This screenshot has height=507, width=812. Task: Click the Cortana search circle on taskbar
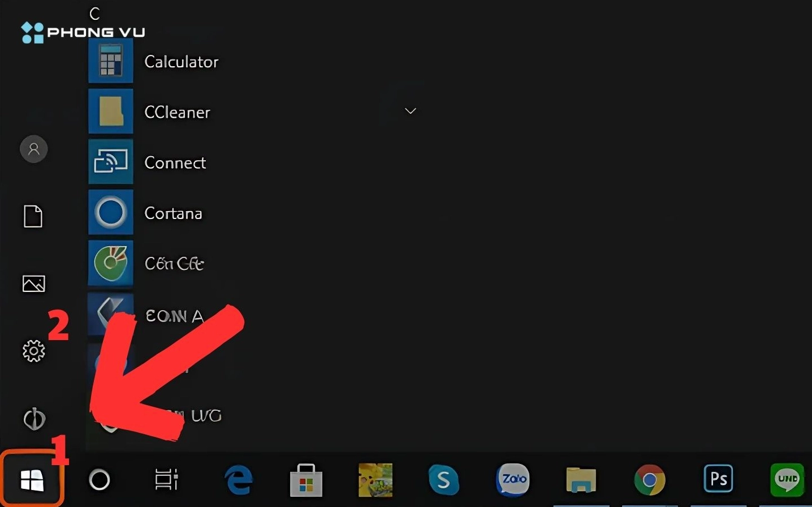(x=100, y=480)
